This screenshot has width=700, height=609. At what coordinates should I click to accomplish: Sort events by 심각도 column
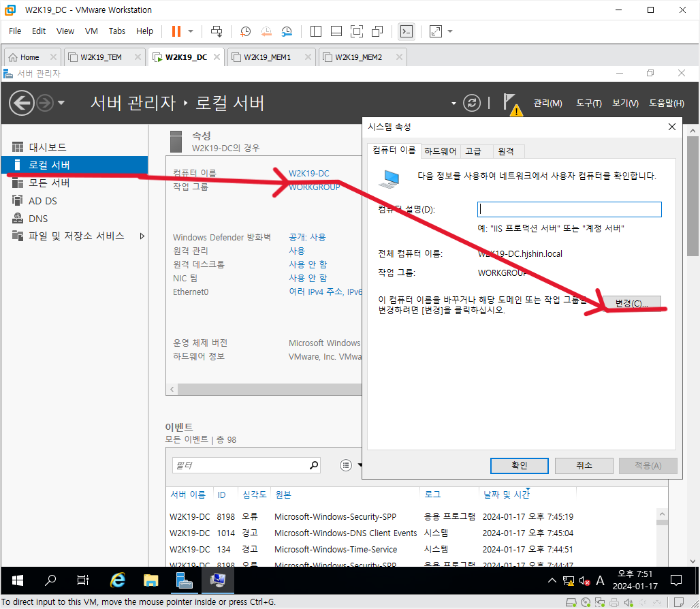(254, 495)
